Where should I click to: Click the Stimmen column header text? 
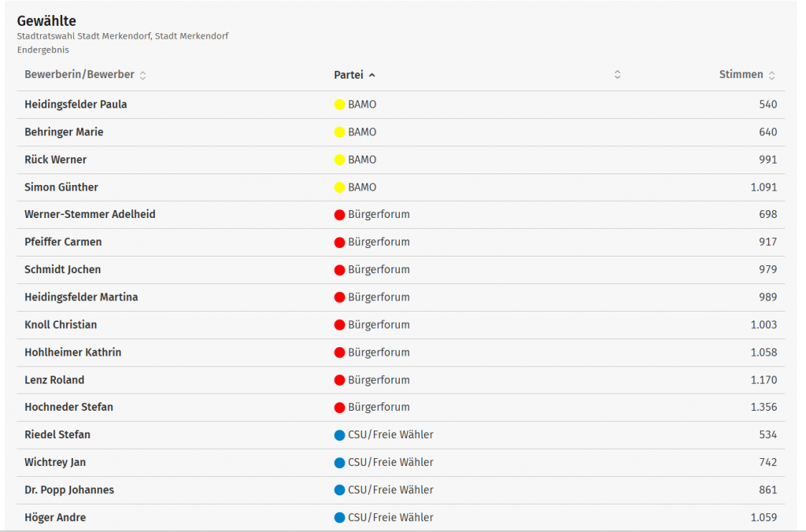pyautogui.click(x=741, y=75)
